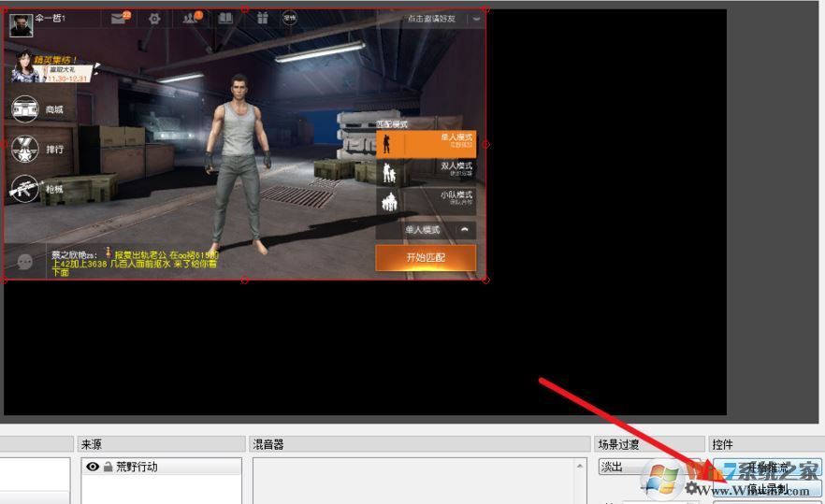Select 小队模式 squad mode option
The image size is (825, 504).
427,200
